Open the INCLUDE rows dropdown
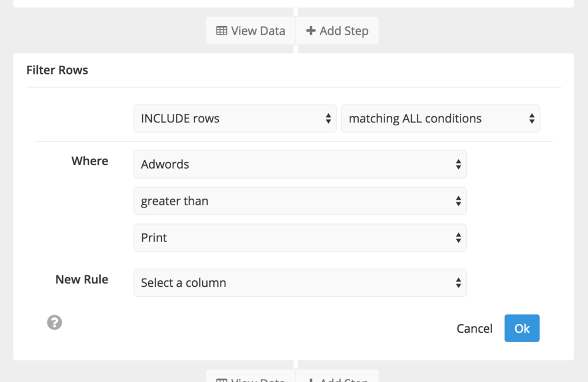The width and height of the screenshot is (588, 382). [x=235, y=119]
